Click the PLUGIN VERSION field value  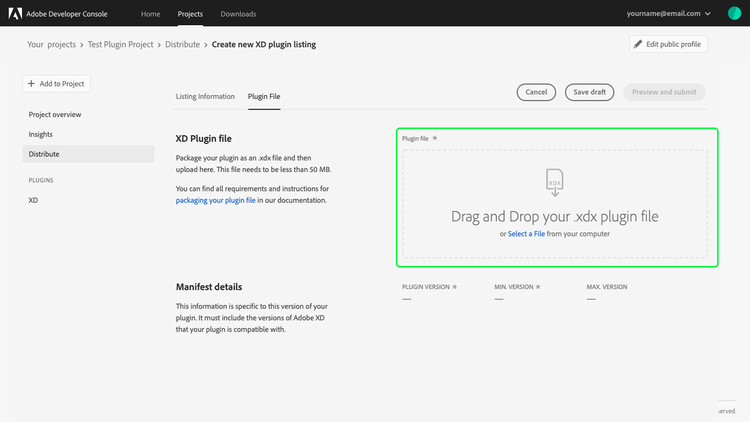tap(407, 299)
